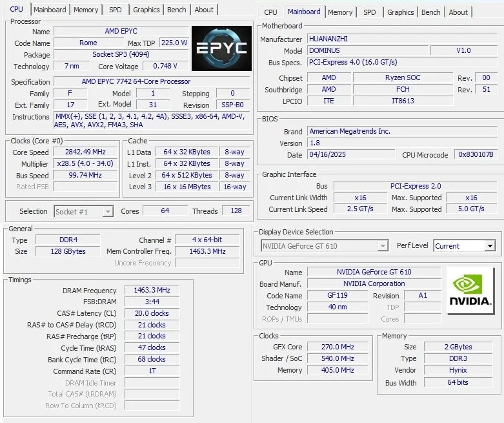Viewport: 504px width, 423px height.
Task: Open the Bench tab in left window
Action: pos(176,10)
